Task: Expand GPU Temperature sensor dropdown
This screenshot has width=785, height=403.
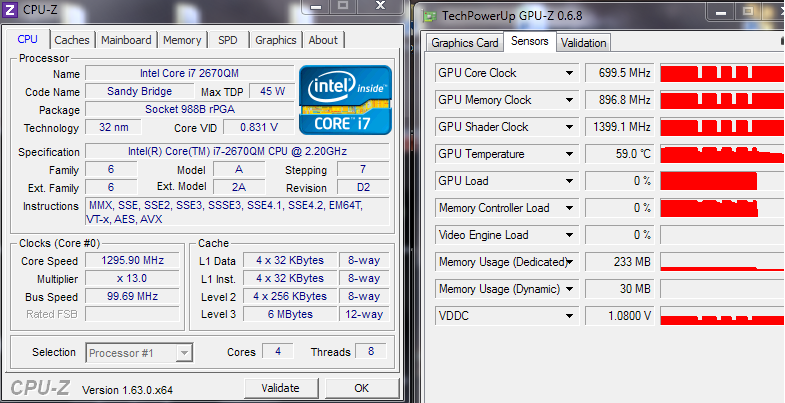Action: [x=569, y=154]
